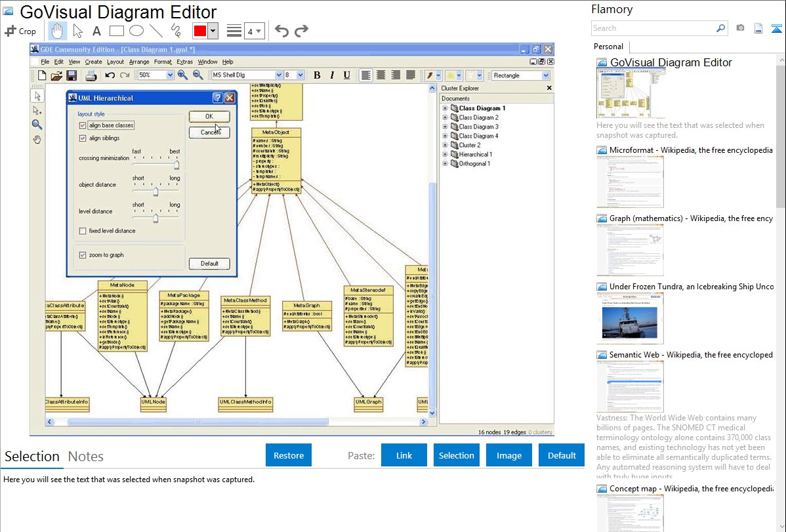Choose the text annotation tool labelled A
The height and width of the screenshot is (532, 786).
click(96, 31)
